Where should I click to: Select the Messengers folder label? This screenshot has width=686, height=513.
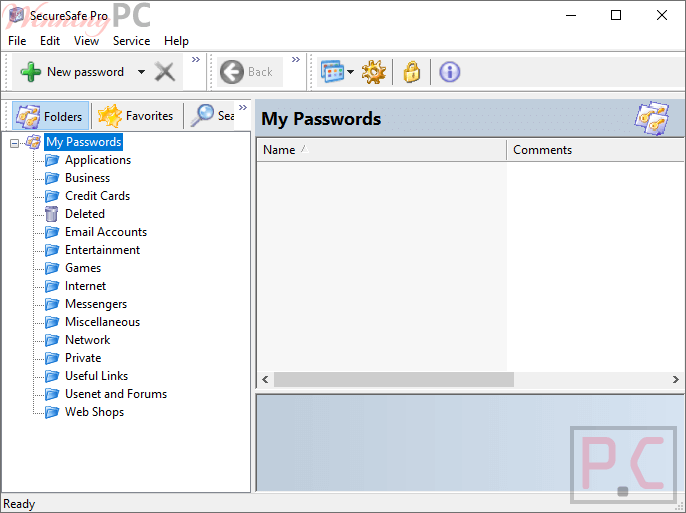pos(96,304)
